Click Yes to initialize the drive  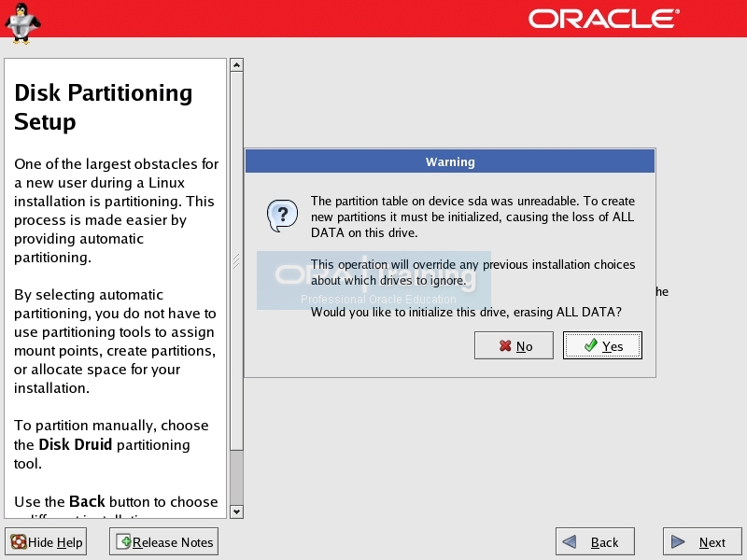click(602, 345)
